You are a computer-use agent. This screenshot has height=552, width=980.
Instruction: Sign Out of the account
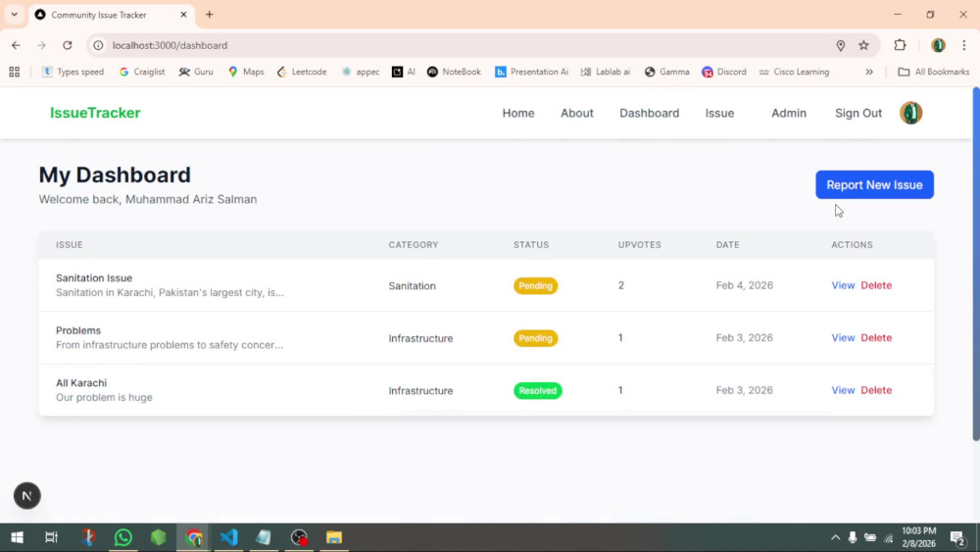(x=858, y=113)
